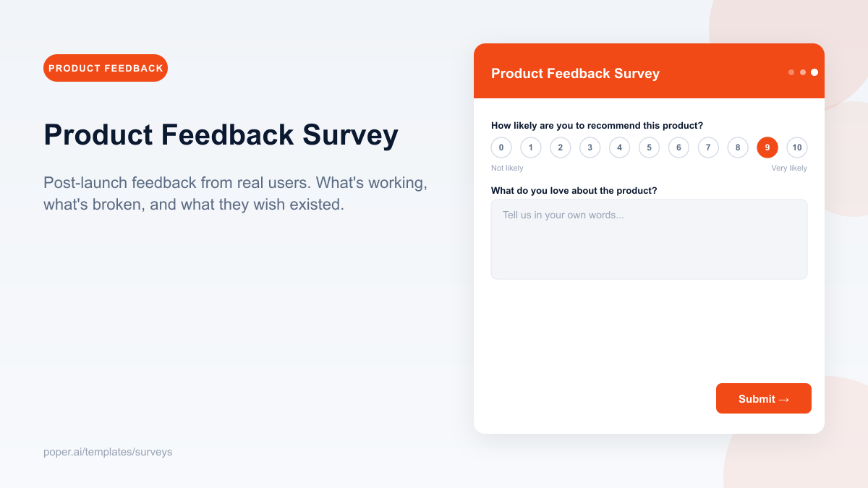The height and width of the screenshot is (488, 868).
Task: Select rating 7 on the rating scale
Action: pos(708,147)
